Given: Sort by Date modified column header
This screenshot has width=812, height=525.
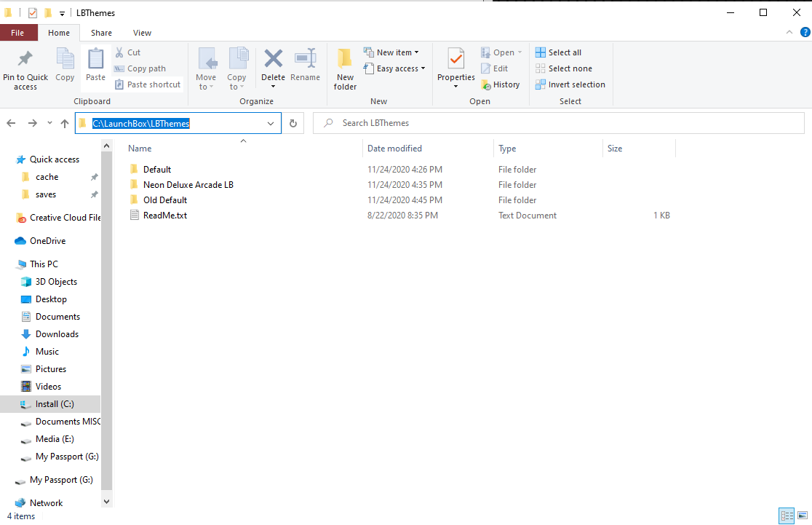Looking at the screenshot, I should 428,149.
